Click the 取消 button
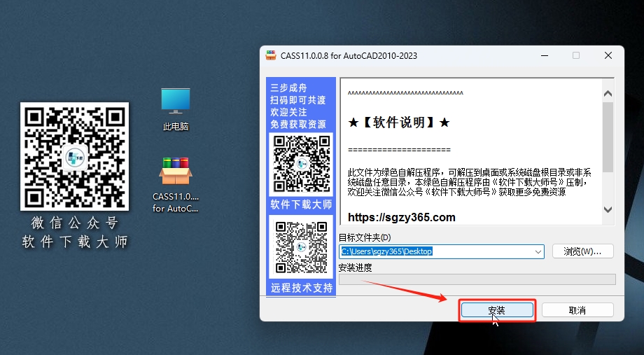This screenshot has height=355, width=644. (577, 310)
